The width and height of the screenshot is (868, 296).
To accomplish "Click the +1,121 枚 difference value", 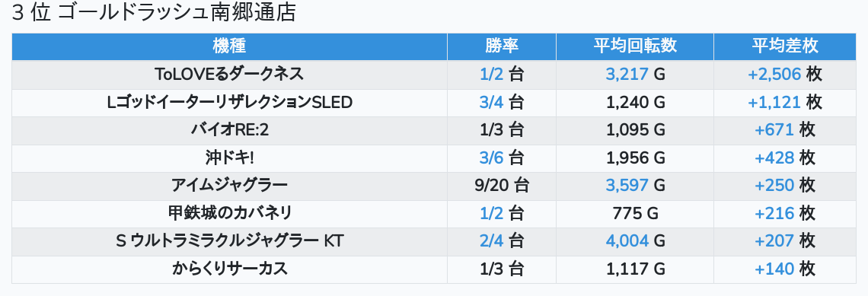I will click(785, 103).
